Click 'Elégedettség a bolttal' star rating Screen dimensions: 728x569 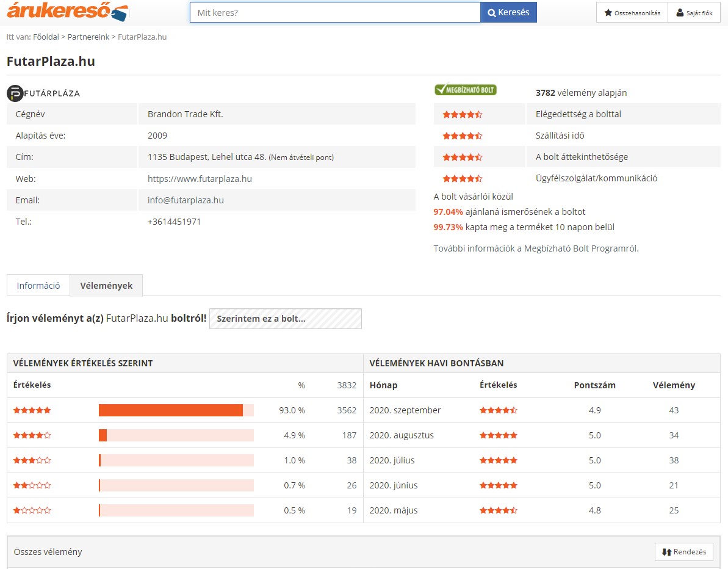pyautogui.click(x=463, y=114)
